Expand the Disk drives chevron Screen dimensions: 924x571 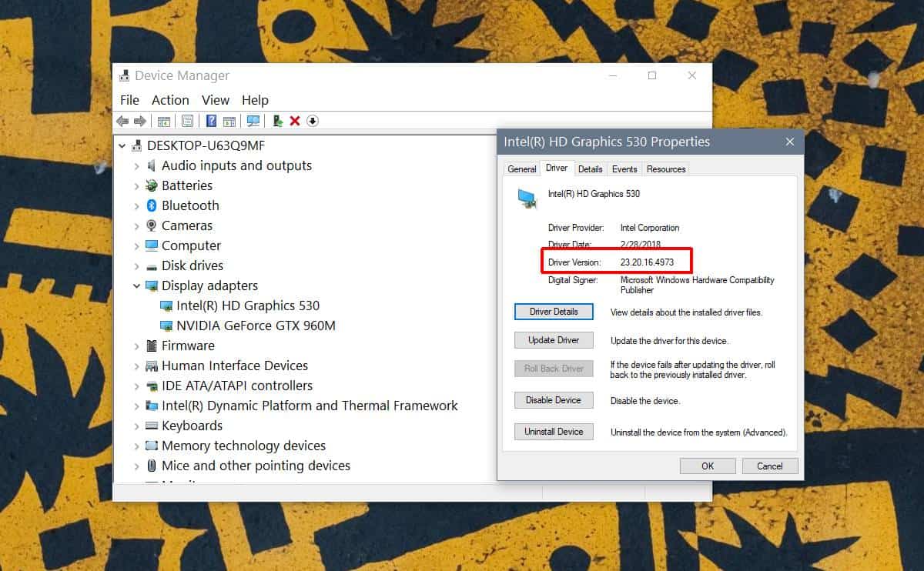136,265
